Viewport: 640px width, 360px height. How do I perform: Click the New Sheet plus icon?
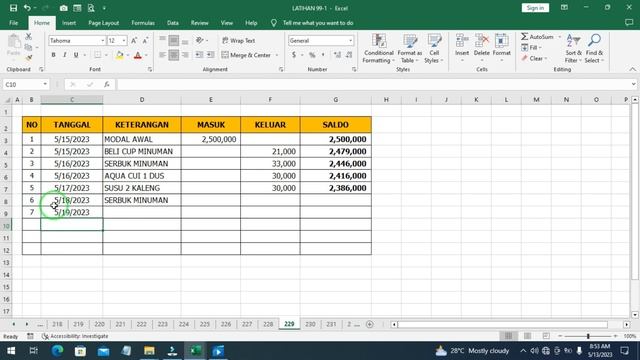point(369,324)
